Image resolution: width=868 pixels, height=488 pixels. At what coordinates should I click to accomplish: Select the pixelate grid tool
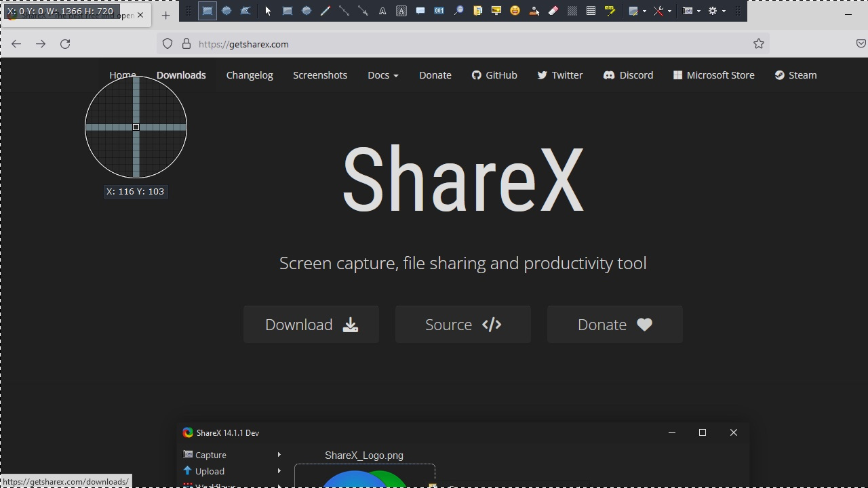click(591, 11)
